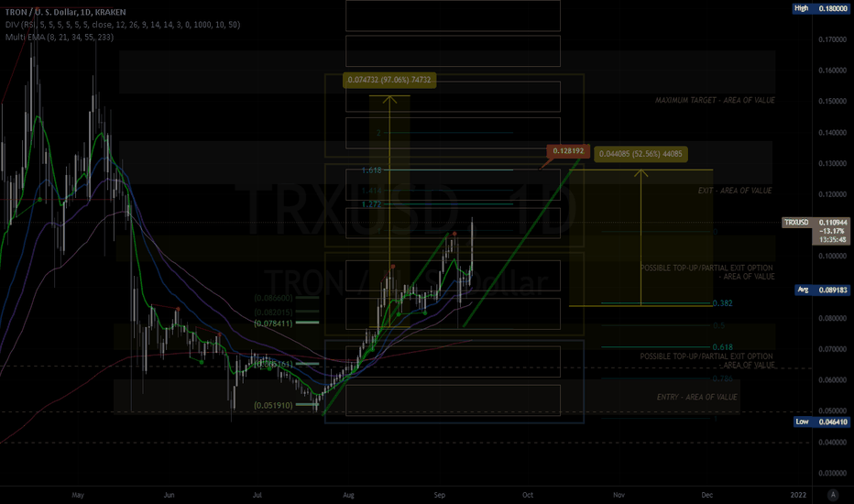Select the 0.044085 (52.56%) 44085 measurement label
Viewport: 854px width, 504px height.
(x=640, y=154)
